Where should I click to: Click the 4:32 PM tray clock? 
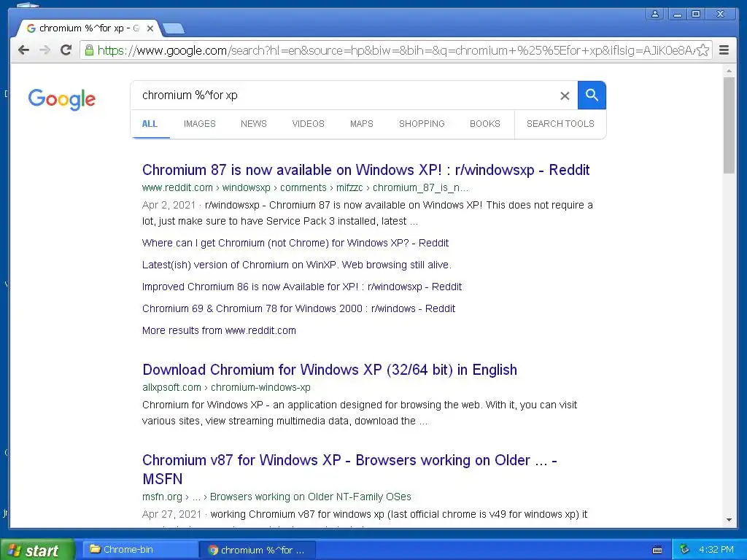tap(716, 550)
